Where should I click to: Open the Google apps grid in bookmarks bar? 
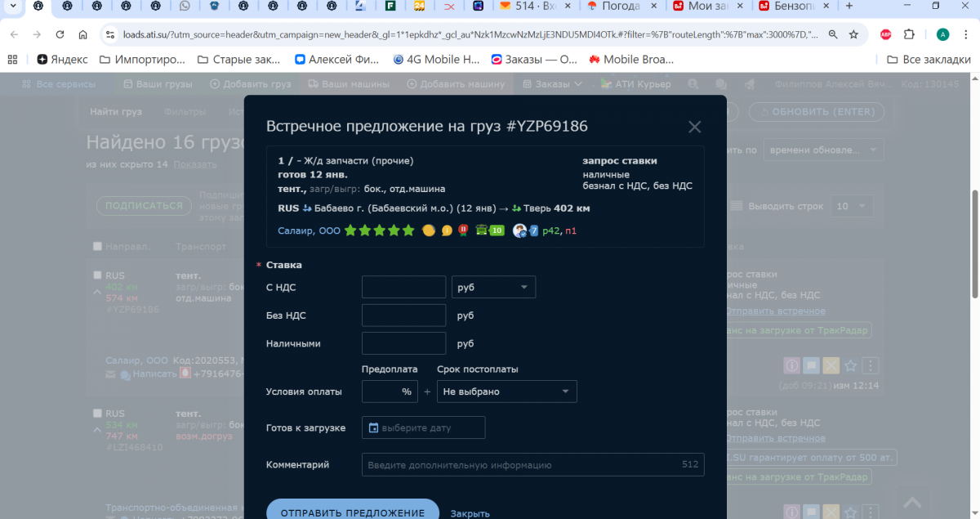point(12,60)
